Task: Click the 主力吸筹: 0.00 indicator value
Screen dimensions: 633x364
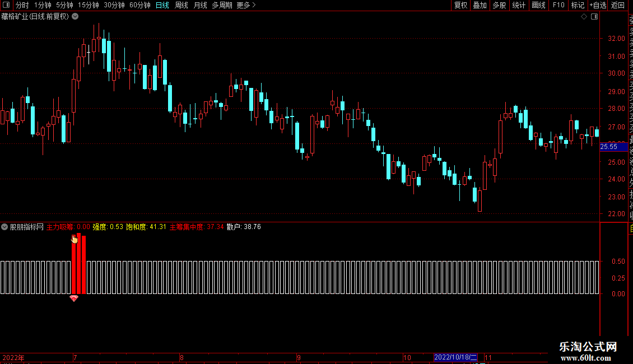Action: tap(68, 227)
